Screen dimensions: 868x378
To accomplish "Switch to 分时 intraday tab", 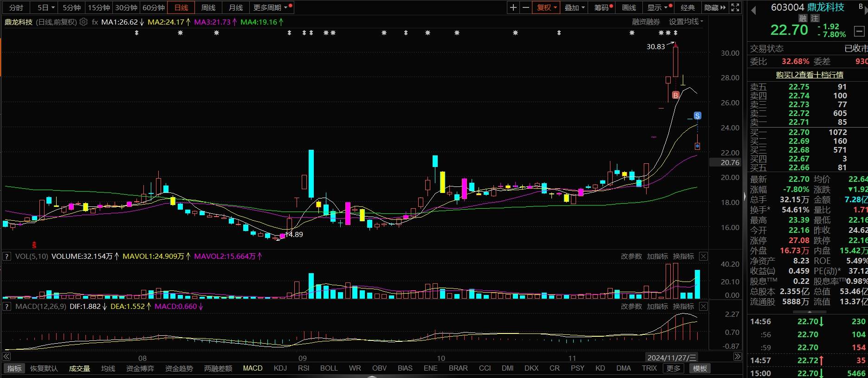I will 16,7.
